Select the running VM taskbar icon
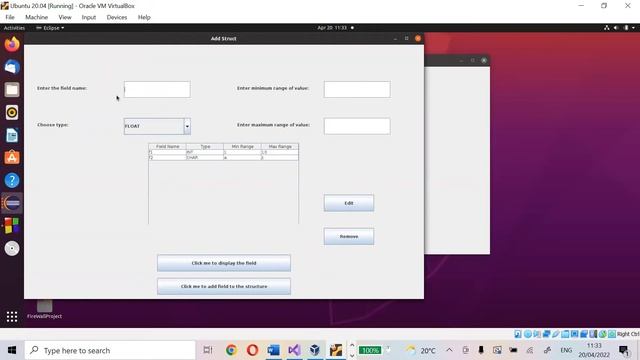 (336, 350)
